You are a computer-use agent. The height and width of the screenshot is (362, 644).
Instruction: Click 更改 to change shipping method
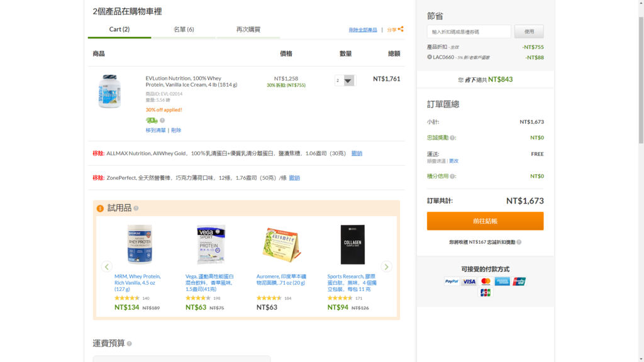(454, 161)
